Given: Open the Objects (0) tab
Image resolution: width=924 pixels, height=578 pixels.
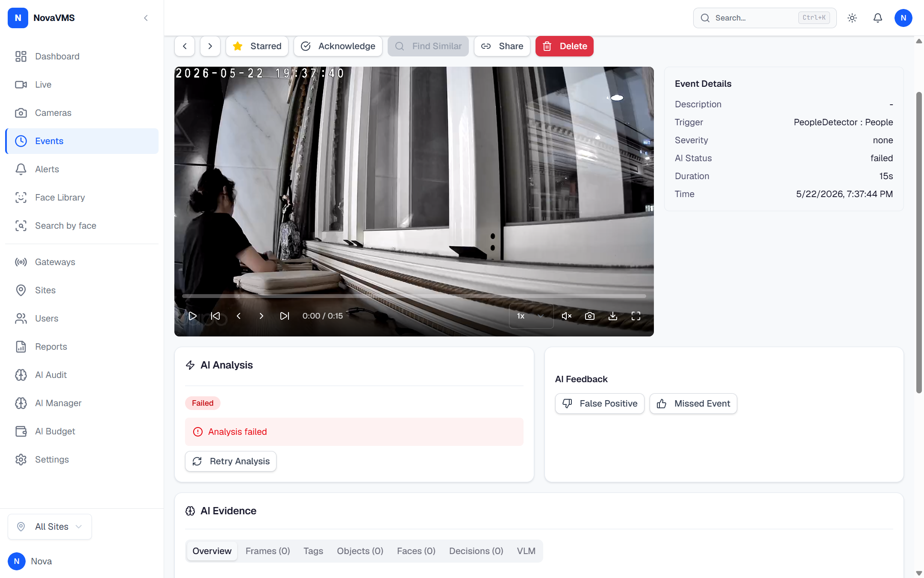Looking at the screenshot, I should pos(360,551).
